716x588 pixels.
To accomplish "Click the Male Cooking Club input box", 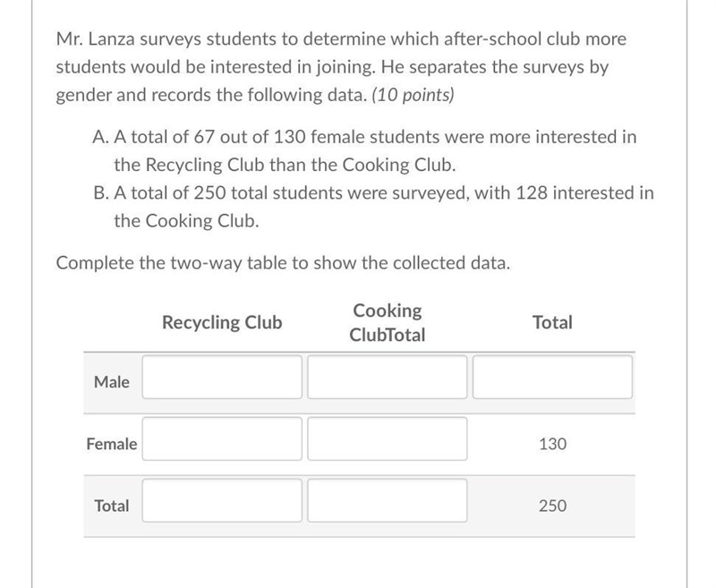I will (388, 377).
